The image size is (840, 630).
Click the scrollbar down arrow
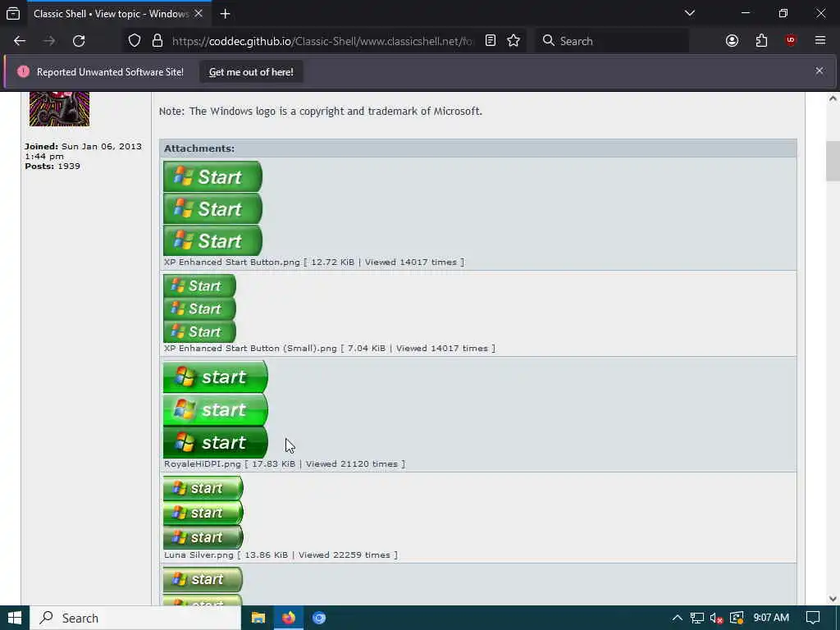pos(833,598)
